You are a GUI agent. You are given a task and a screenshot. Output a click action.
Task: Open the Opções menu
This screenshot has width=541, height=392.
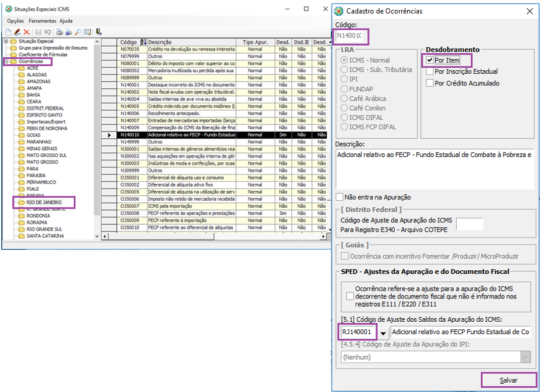pos(16,21)
